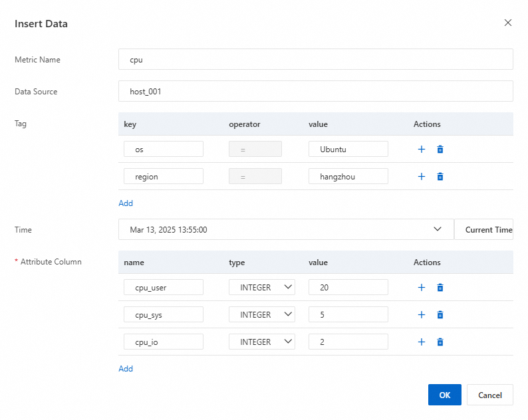Delete the cpu_io attribute row
Viewport: 528px width, 420px height.
pyautogui.click(x=440, y=342)
